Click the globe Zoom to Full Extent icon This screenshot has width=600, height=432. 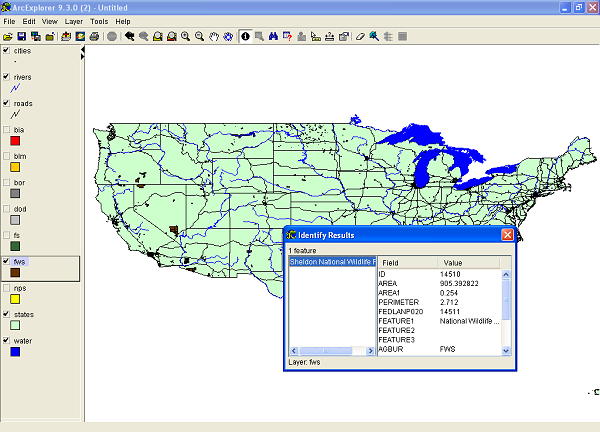(227, 36)
